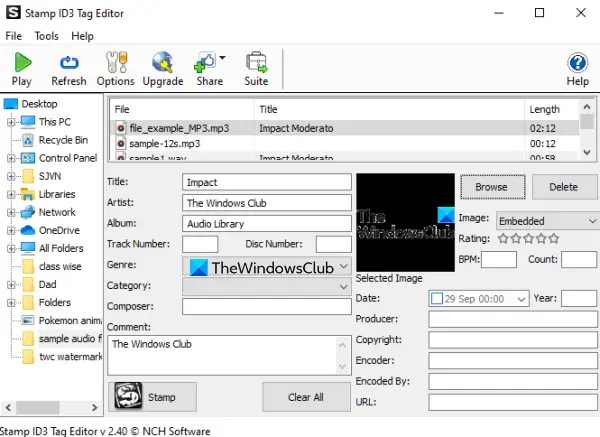Viewport: 600px width, 437px height.
Task: Click the Delete image button
Action: [x=564, y=187]
